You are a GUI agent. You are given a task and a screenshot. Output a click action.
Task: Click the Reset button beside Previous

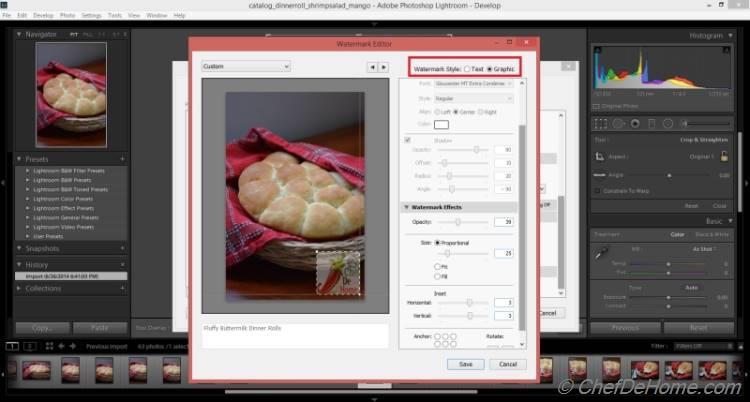pos(699,328)
